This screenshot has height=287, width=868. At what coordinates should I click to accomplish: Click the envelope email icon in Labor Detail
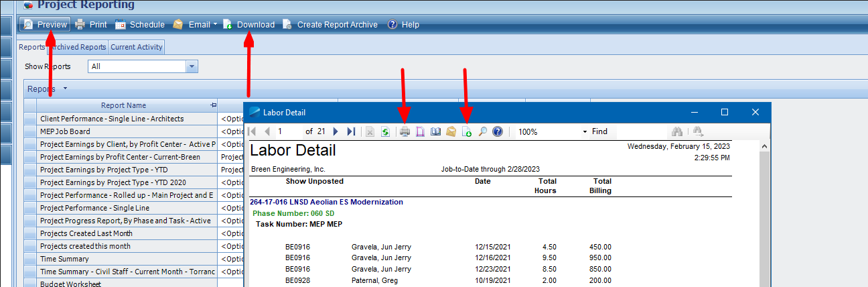tap(451, 131)
